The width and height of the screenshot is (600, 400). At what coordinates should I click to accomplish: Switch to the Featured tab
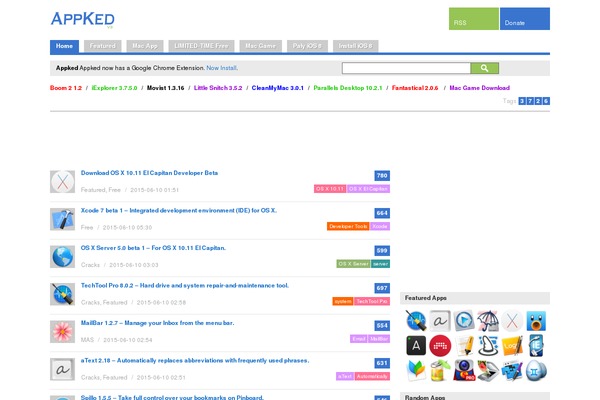[x=103, y=46]
